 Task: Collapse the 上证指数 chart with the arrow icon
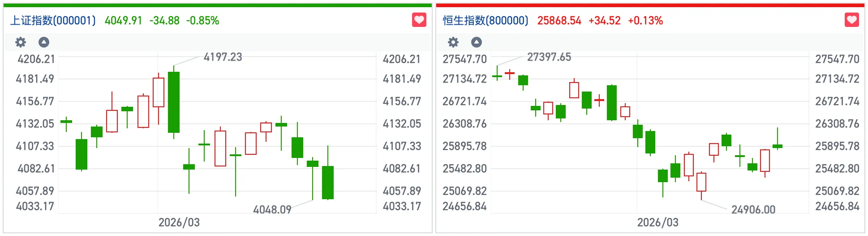[44, 42]
